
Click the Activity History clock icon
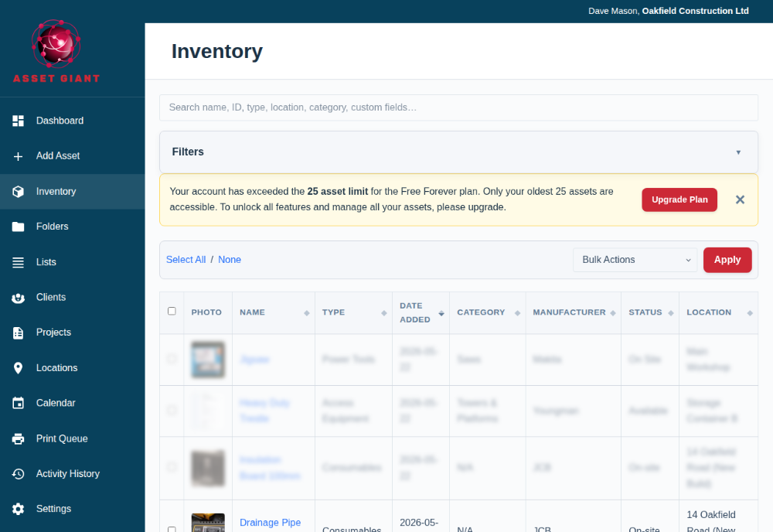pyautogui.click(x=19, y=474)
